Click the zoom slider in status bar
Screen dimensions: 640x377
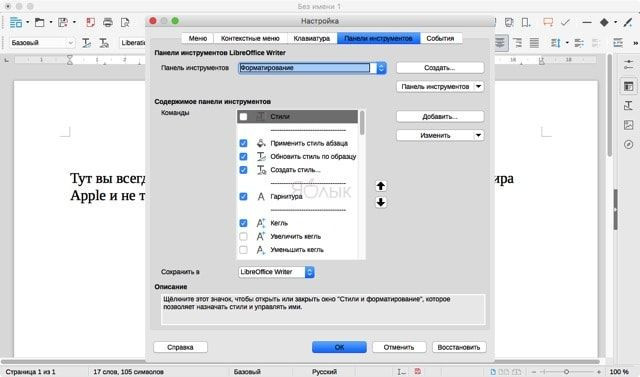tap(566, 372)
